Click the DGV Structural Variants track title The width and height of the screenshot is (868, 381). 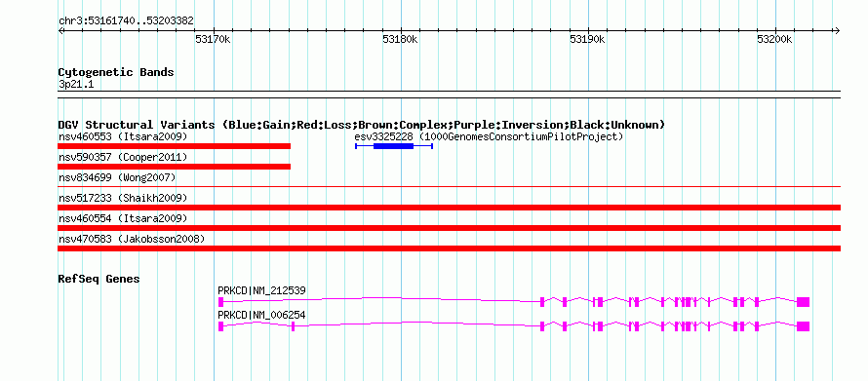tap(361, 125)
